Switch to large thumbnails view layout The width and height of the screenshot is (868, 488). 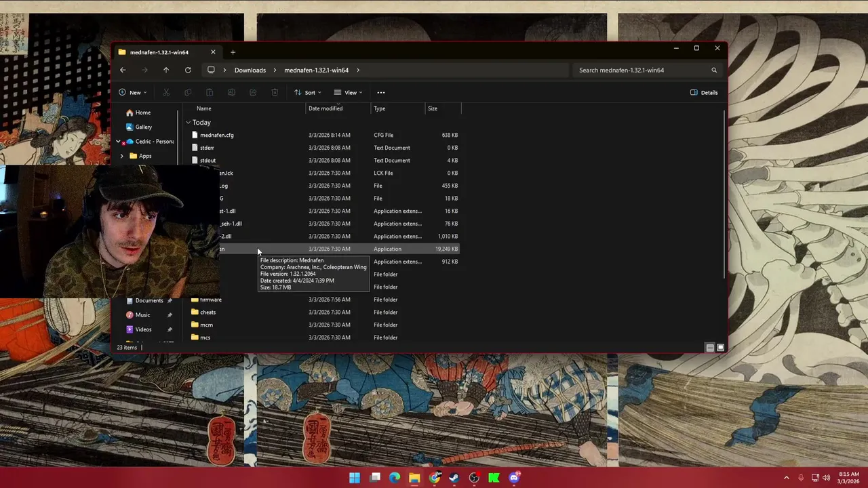[720, 348]
